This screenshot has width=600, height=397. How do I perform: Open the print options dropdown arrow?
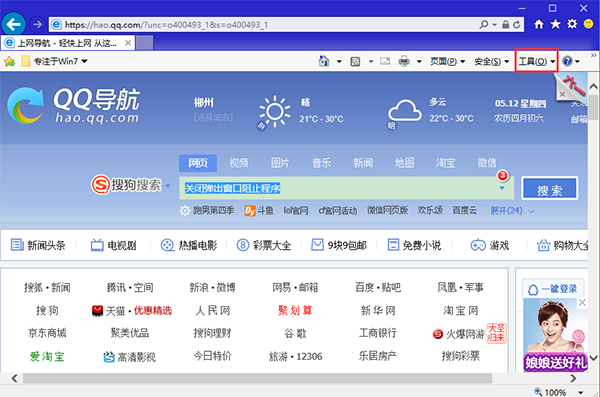point(419,61)
